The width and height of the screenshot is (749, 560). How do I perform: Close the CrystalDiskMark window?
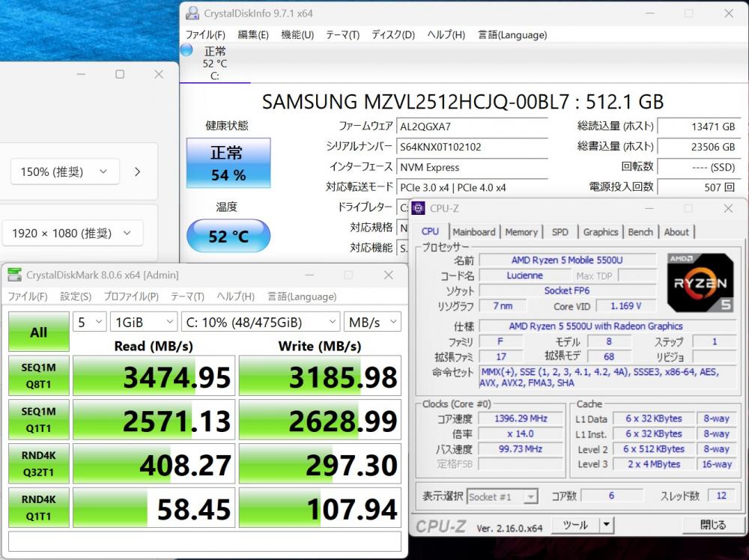point(388,275)
